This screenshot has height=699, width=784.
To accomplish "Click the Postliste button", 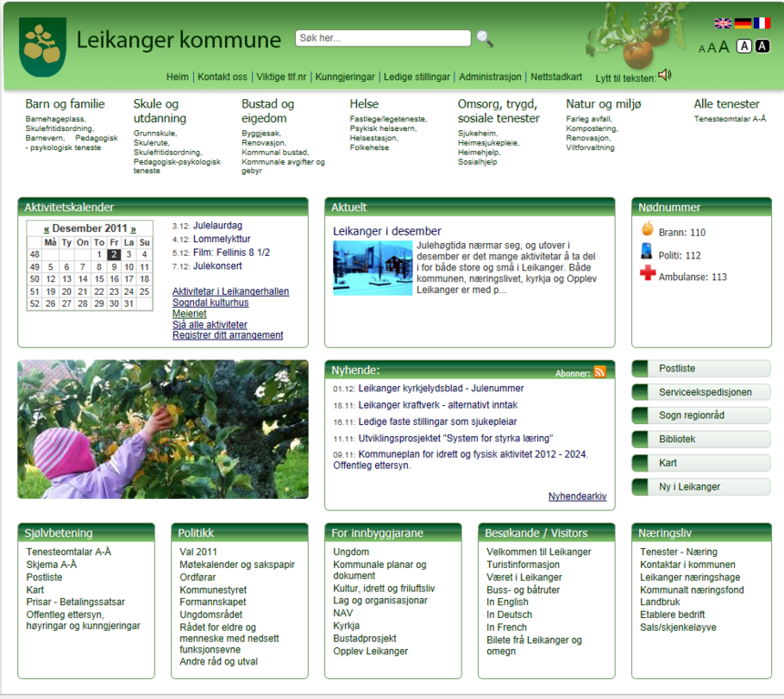I will pyautogui.click(x=701, y=369).
